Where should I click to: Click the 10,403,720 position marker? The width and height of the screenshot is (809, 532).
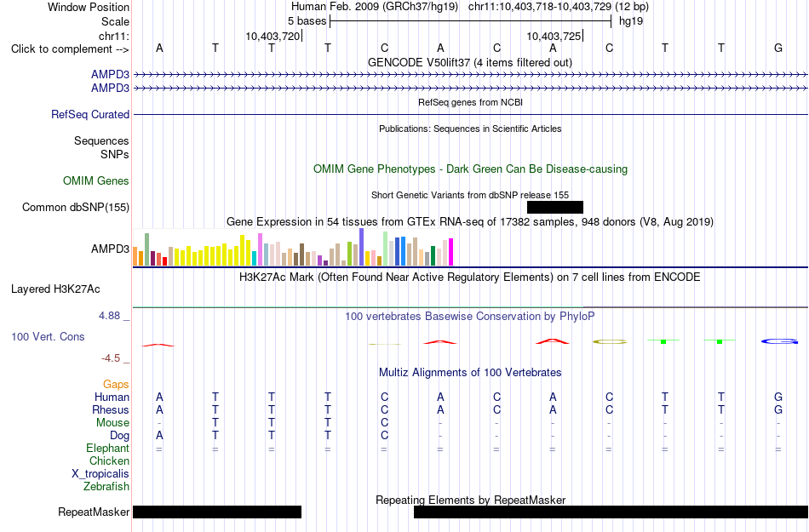coord(274,36)
